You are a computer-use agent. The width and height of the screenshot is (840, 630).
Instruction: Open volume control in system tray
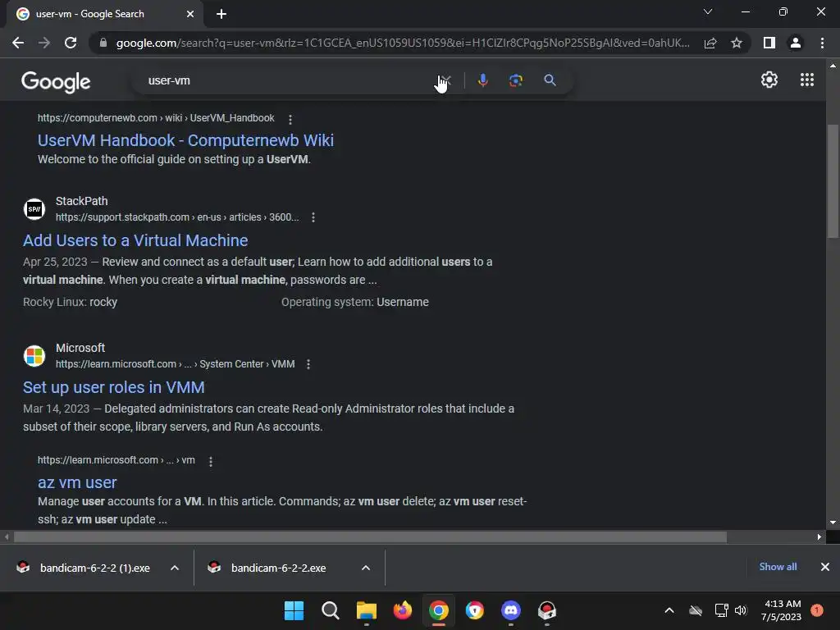point(741,610)
